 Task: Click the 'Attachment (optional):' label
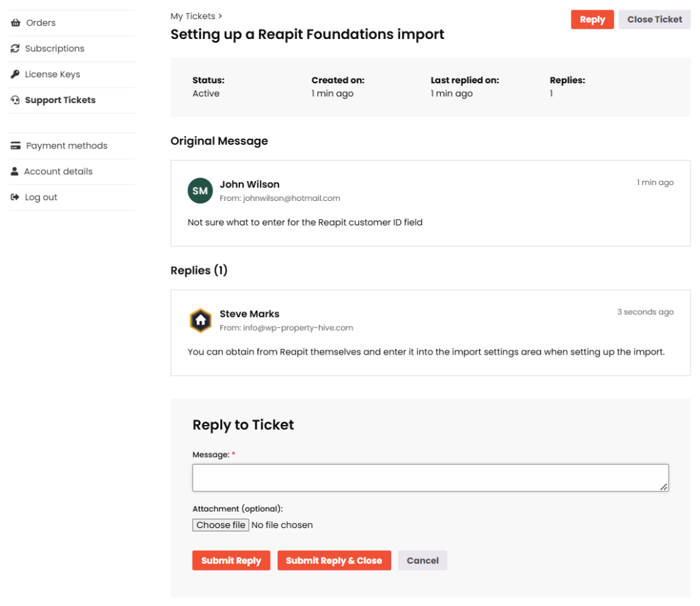[x=237, y=509]
